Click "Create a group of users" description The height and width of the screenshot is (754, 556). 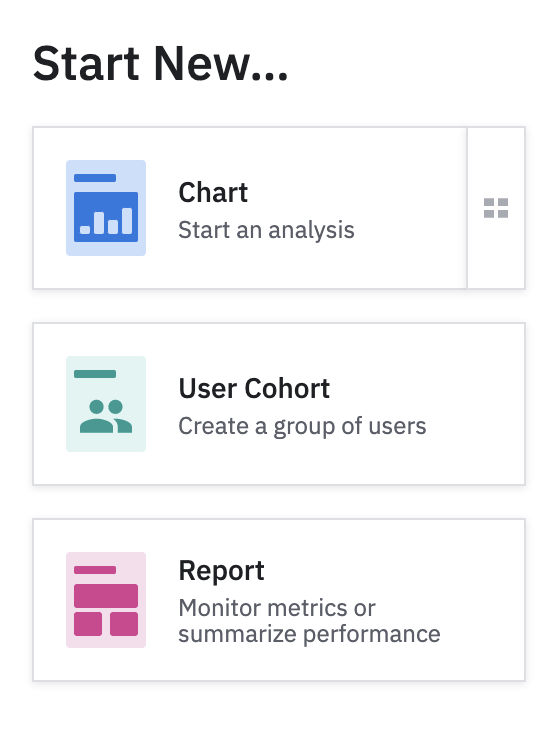click(x=303, y=427)
